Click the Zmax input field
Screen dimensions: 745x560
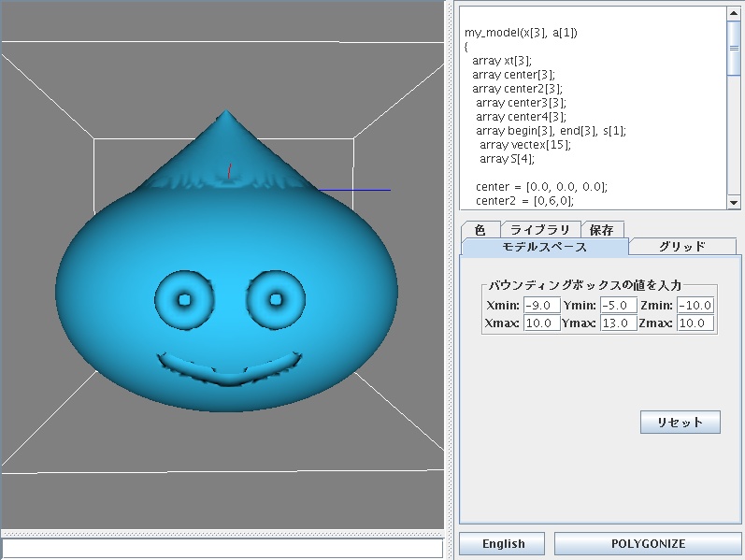(695, 323)
